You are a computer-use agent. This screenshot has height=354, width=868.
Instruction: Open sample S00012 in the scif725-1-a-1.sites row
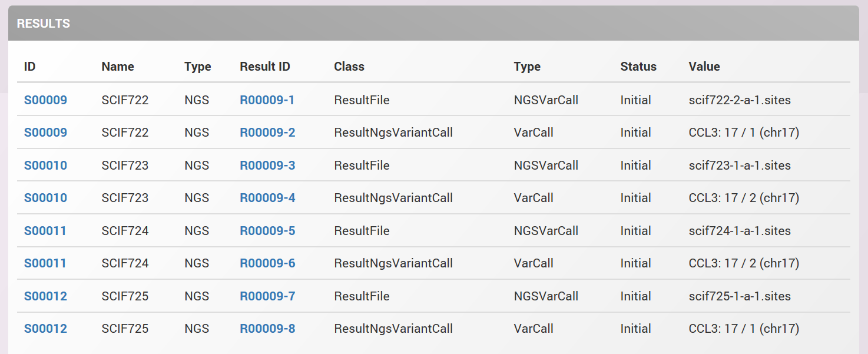coord(45,296)
